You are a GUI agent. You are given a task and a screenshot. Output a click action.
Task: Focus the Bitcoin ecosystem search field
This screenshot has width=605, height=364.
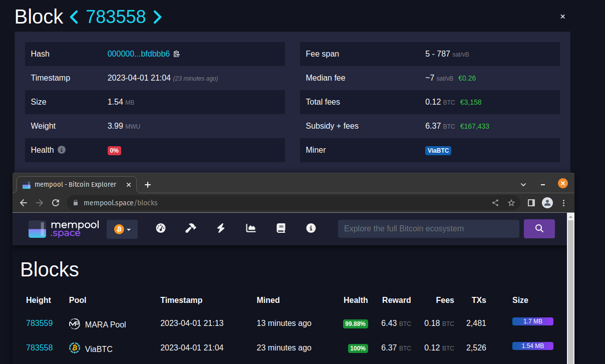(428, 228)
